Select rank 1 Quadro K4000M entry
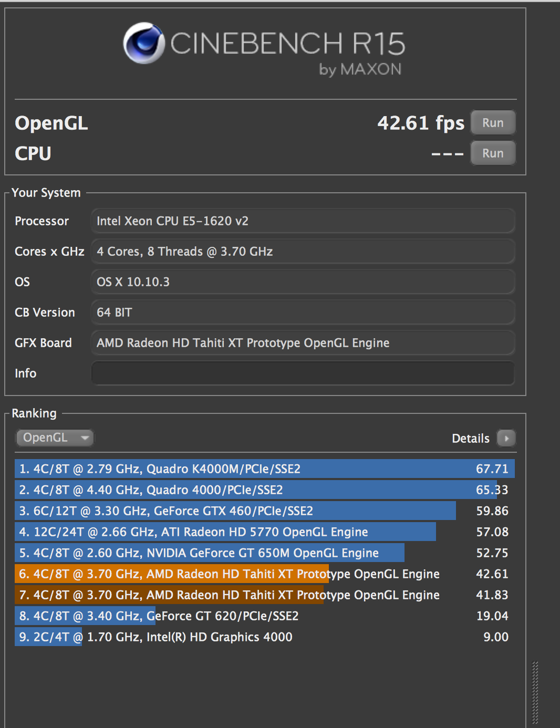Viewport: 560px width, 728px height. coord(264,469)
